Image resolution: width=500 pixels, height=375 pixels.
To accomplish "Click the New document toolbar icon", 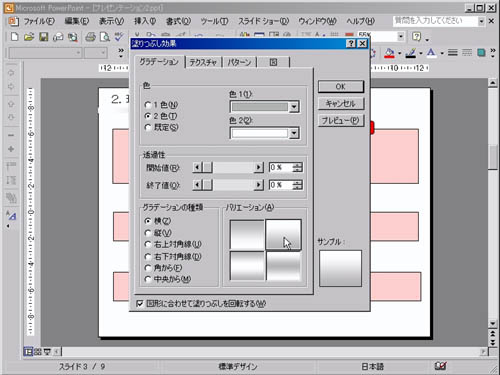I will (14, 37).
